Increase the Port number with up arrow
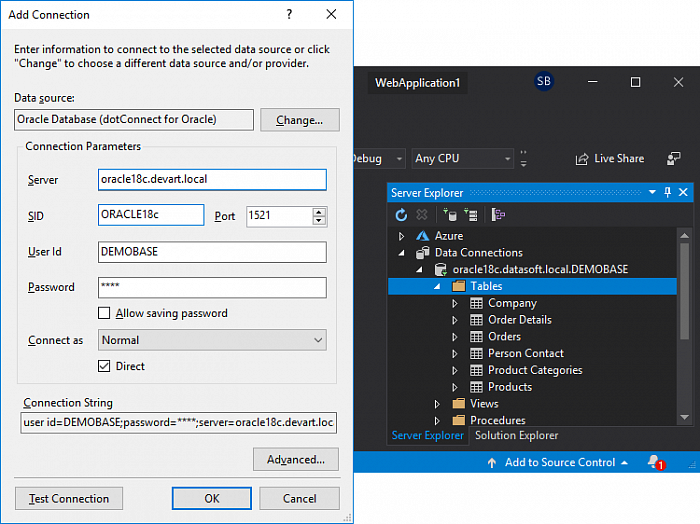 coord(319,211)
